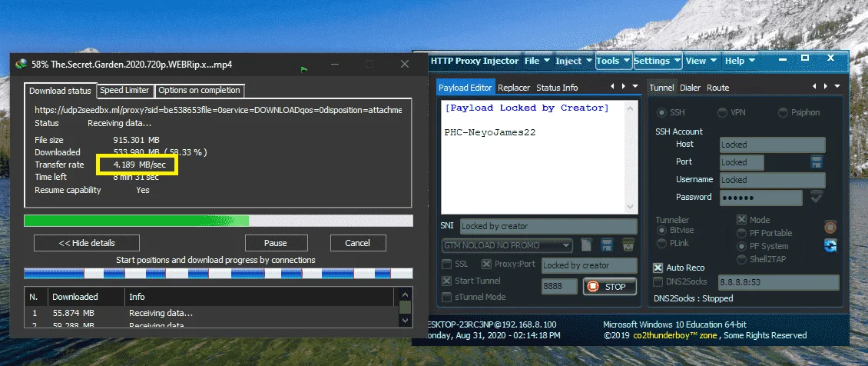Open Options on completion tab
Image resolution: width=868 pixels, height=366 pixels.
click(199, 90)
